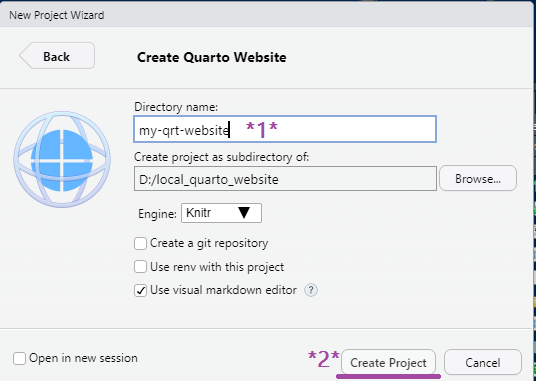Click the Directory name label

coord(176,107)
